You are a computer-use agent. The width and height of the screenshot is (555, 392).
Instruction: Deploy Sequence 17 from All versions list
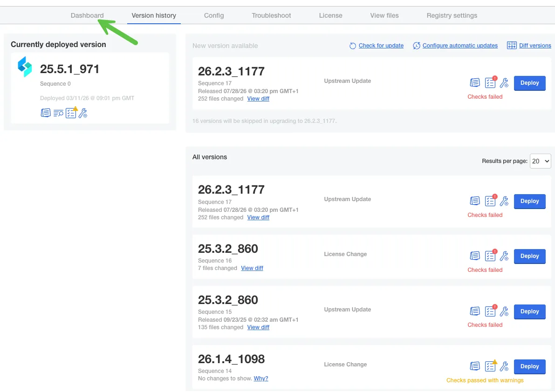529,202
